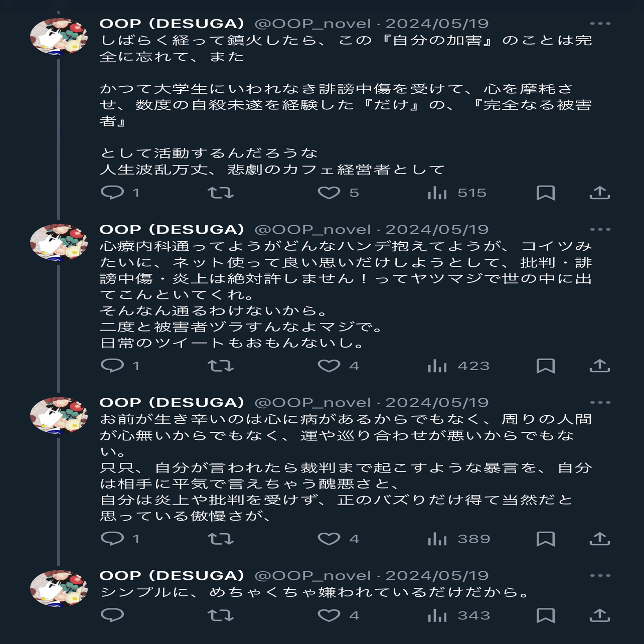
Task: Reply to the last tweet with 343 views
Action: (x=112, y=615)
